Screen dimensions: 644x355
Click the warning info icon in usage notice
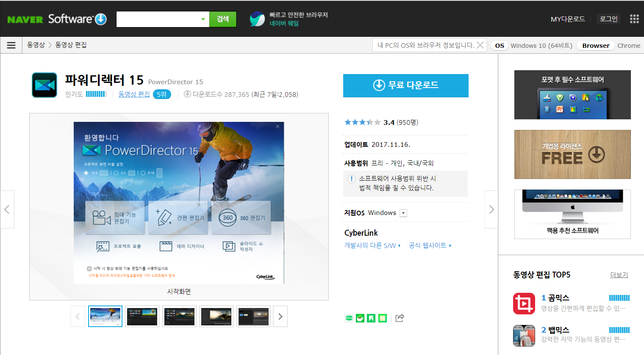[x=352, y=179]
